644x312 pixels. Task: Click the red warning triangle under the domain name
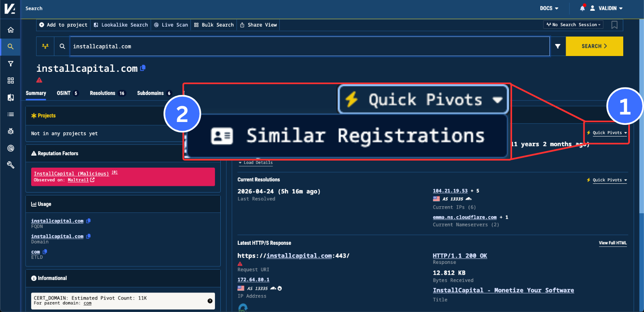39,80
